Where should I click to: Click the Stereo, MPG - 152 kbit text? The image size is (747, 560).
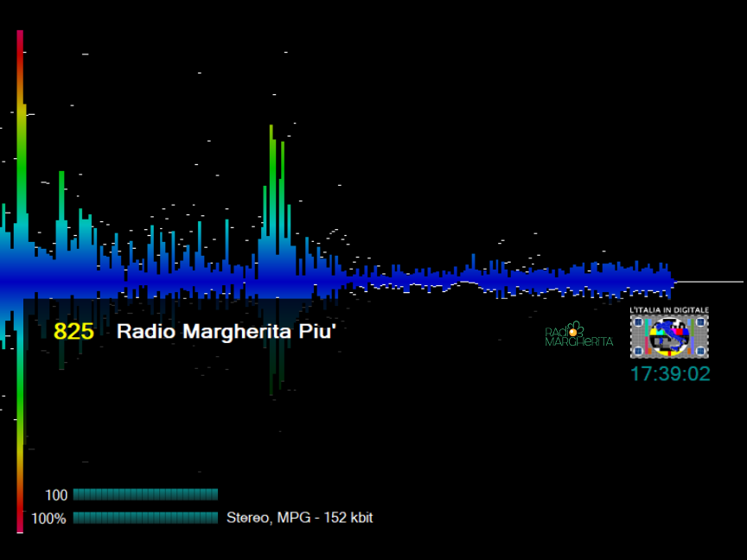coord(299,518)
